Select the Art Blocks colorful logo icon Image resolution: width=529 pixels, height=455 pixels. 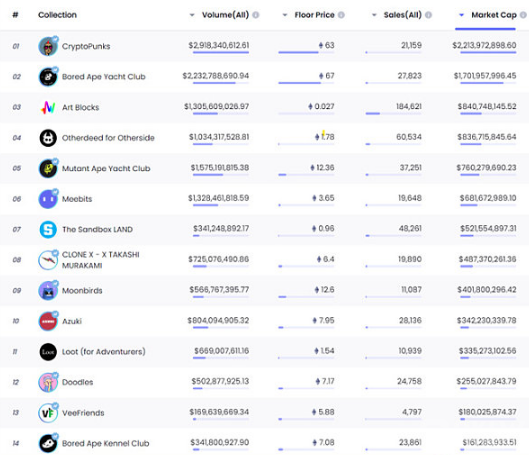point(48,108)
